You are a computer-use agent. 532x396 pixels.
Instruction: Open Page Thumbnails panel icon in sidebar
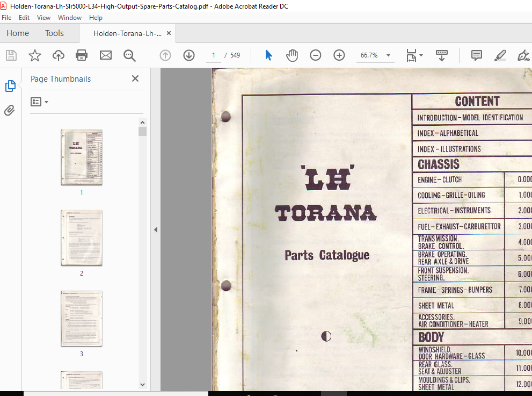click(10, 86)
